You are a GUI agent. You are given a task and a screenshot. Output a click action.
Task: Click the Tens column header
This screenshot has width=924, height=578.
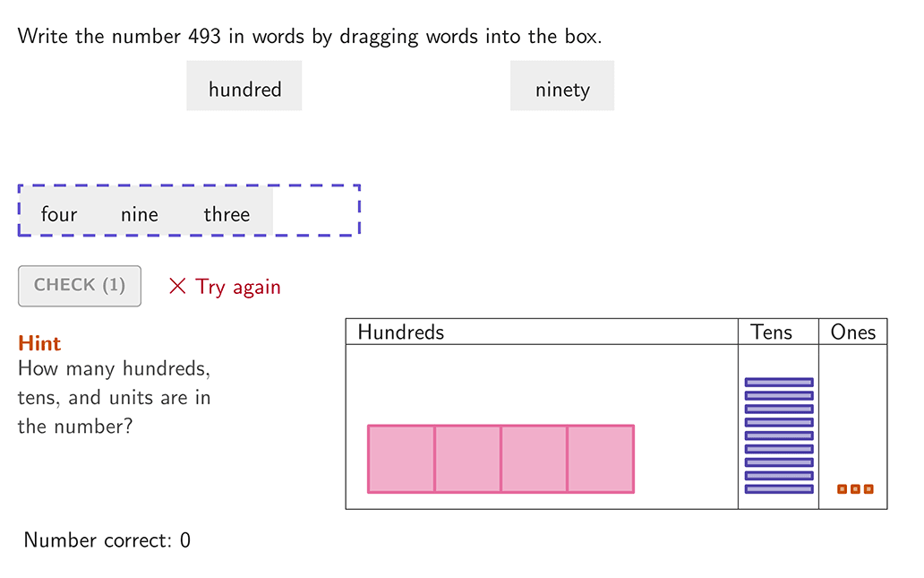pyautogui.click(x=772, y=332)
